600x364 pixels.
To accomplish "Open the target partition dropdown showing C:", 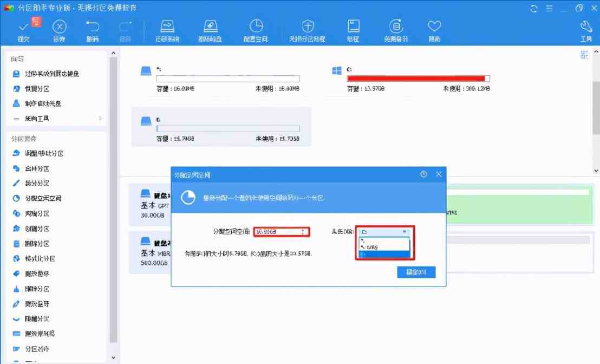I will pos(384,231).
